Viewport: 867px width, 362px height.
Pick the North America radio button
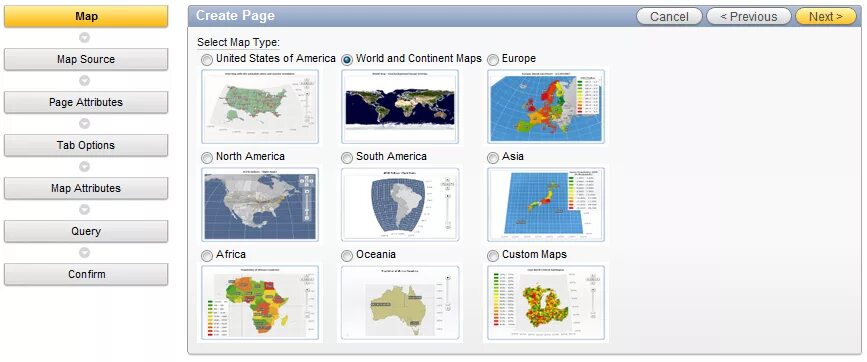tap(207, 158)
